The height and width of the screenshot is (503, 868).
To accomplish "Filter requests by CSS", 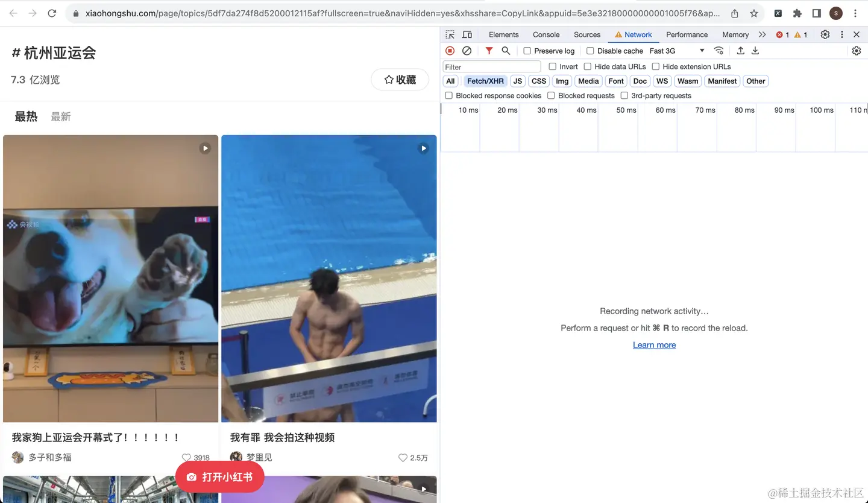I will pos(539,81).
